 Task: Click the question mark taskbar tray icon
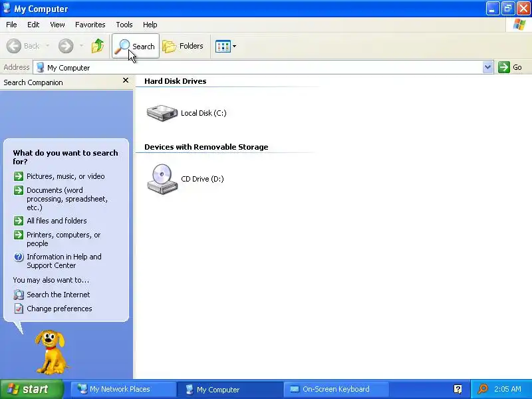458,389
